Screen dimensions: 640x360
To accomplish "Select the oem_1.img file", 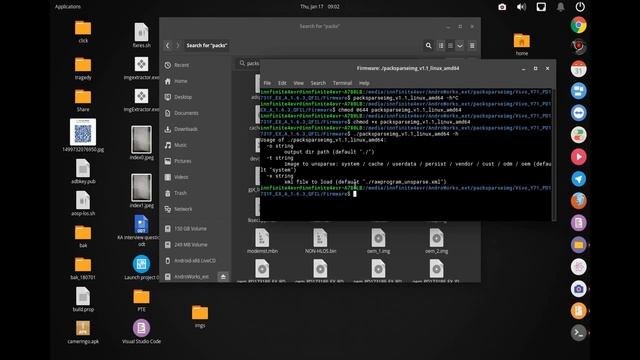I will point(378,241).
